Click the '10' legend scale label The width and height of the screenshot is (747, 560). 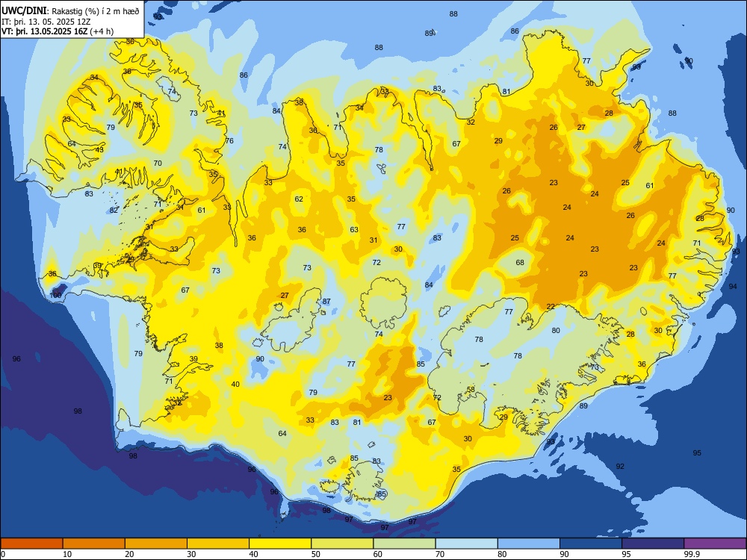pyautogui.click(x=67, y=554)
